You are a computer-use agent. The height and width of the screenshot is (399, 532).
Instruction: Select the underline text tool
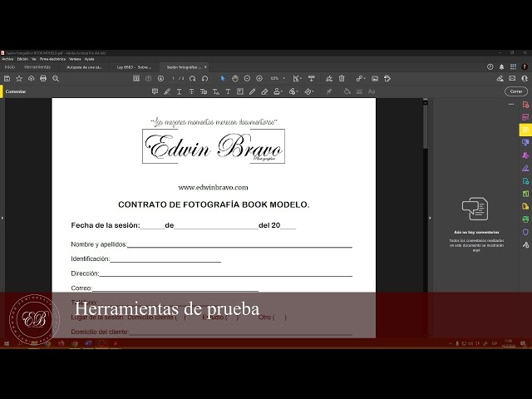[180, 91]
